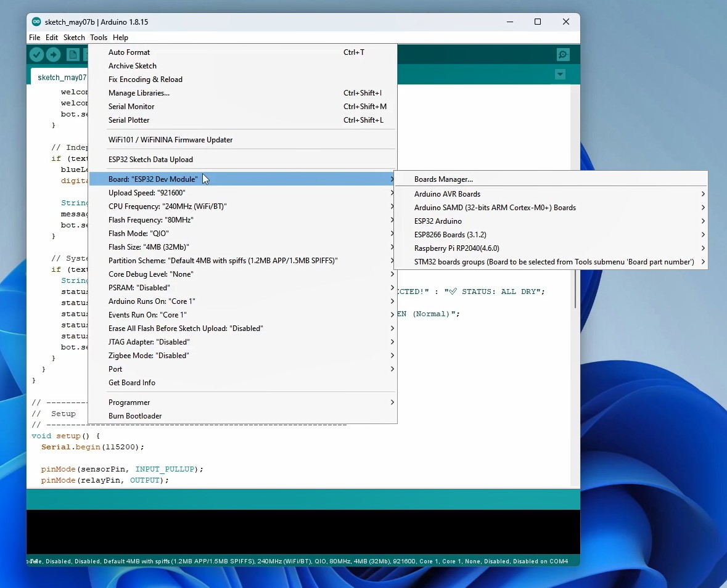727x588 pixels.
Task: Expand Core Debug Level "None" submenu
Action: (242, 274)
